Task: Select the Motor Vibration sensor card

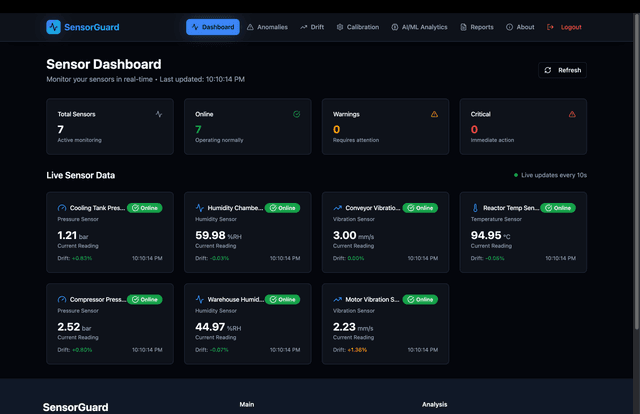Action: pos(386,323)
